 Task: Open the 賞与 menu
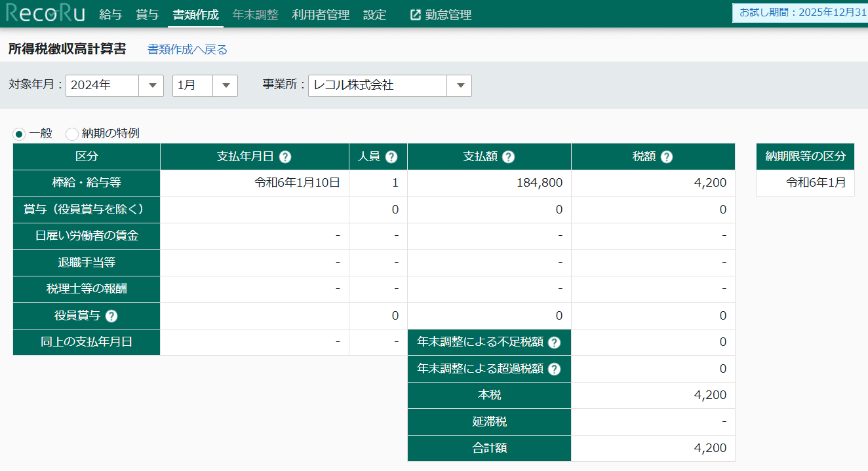click(x=148, y=14)
